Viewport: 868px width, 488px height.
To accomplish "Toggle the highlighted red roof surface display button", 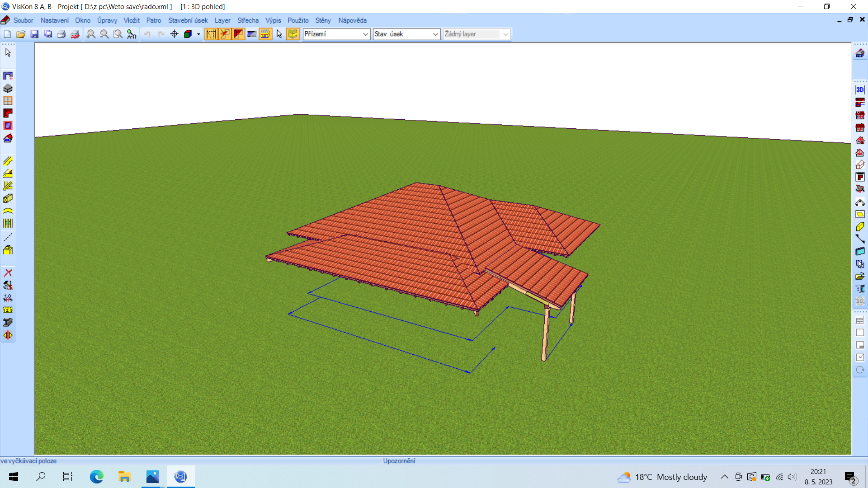I will click(x=238, y=34).
